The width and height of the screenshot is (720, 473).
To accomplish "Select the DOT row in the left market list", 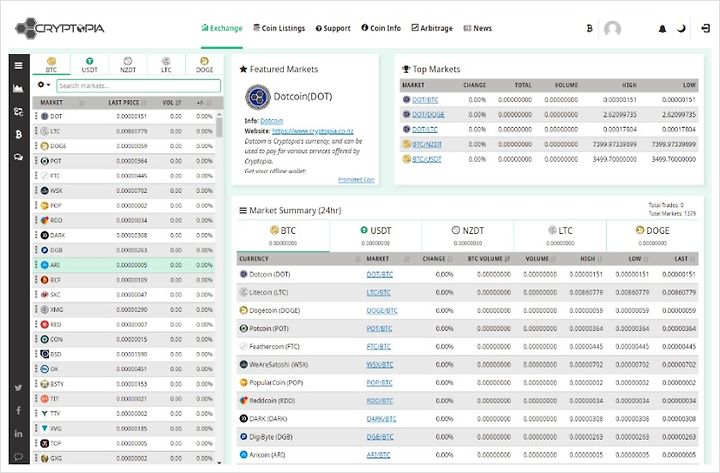I will coord(124,117).
